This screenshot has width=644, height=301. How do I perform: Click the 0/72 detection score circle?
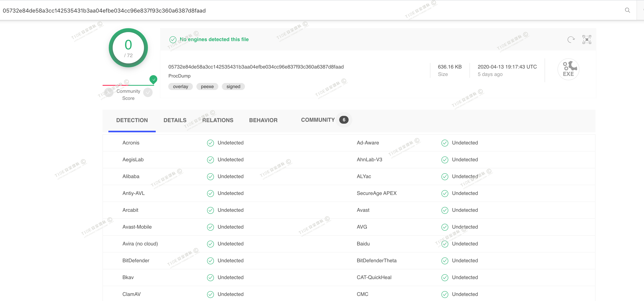click(128, 48)
